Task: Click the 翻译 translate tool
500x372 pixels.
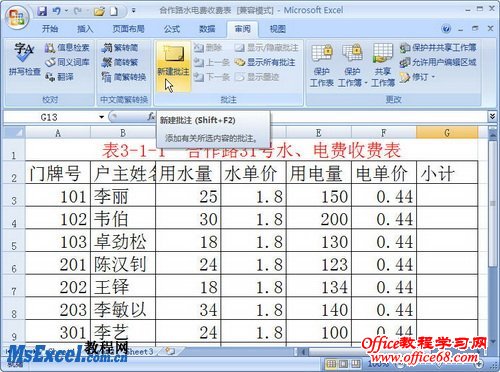Action: pyautogui.click(x=59, y=77)
